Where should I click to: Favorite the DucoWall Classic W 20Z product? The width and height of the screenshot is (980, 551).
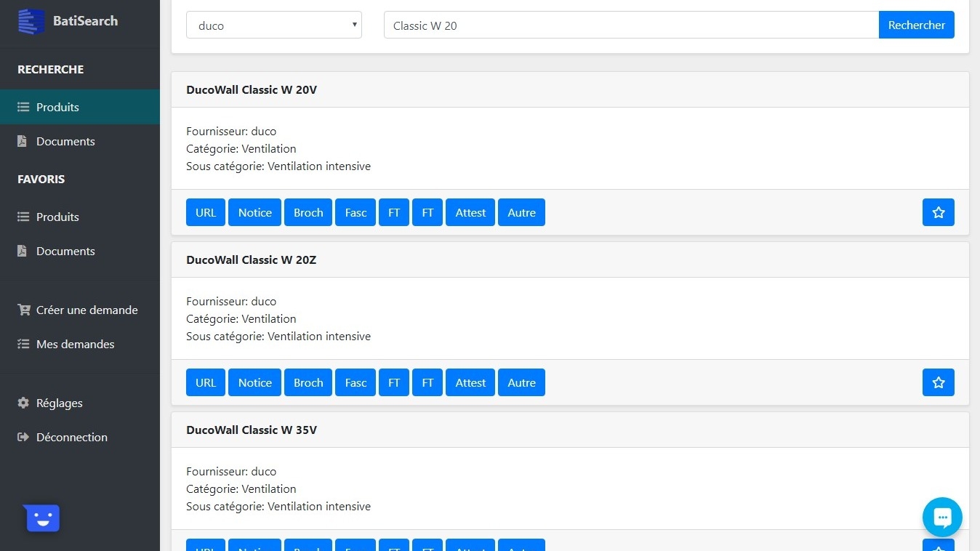(x=938, y=382)
